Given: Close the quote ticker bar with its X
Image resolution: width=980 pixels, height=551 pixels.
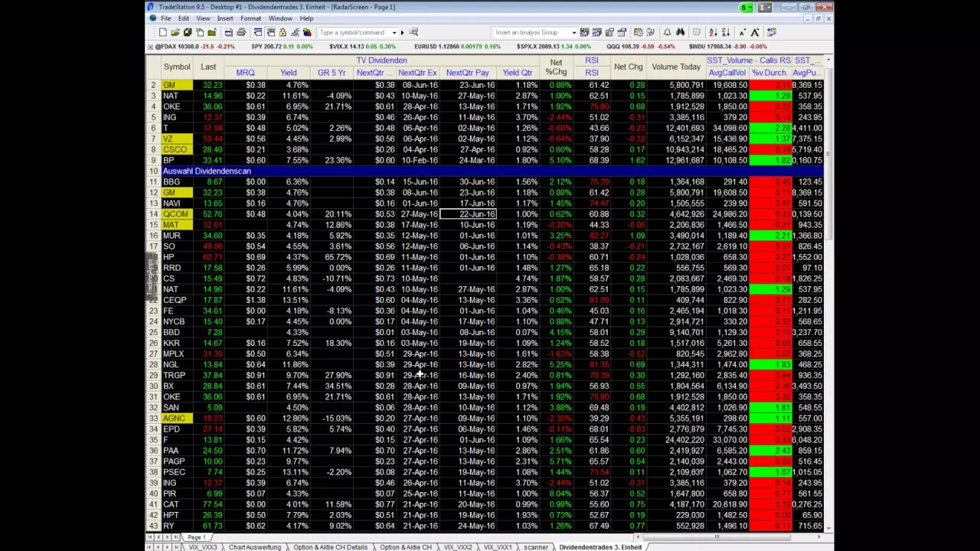Looking at the screenshot, I should coord(150,47).
